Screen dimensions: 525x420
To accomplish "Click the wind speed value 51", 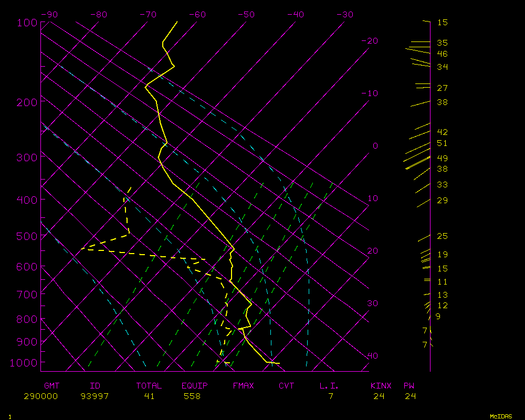I will pyautogui.click(x=442, y=143).
